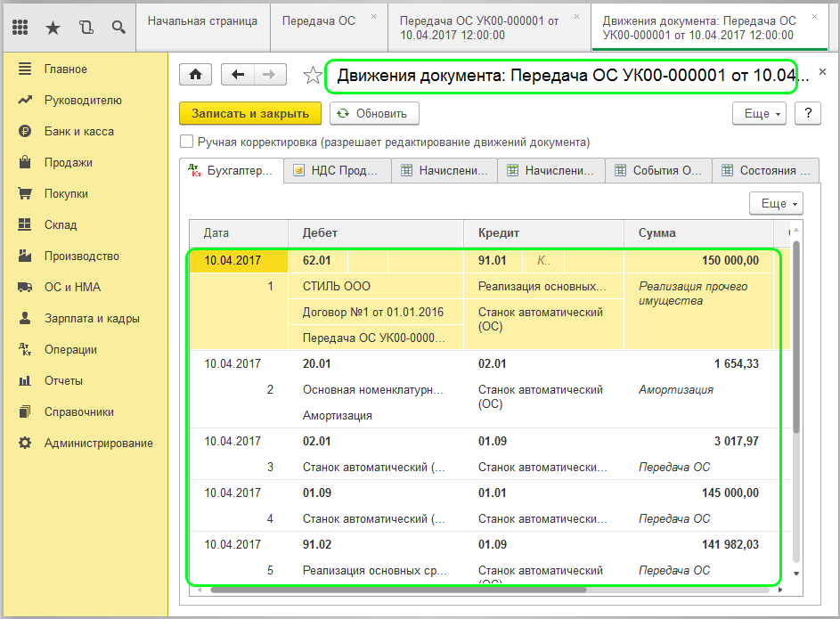The image size is (840, 619).
Task: Select credit account 91.01 cell
Action: point(493,260)
